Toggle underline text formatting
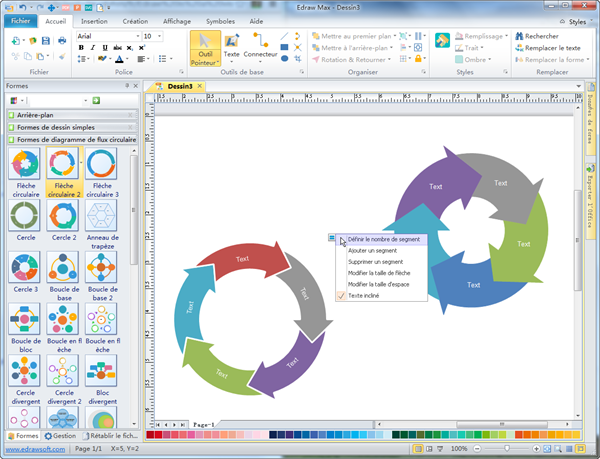This screenshot has width=600, height=459. [104, 48]
